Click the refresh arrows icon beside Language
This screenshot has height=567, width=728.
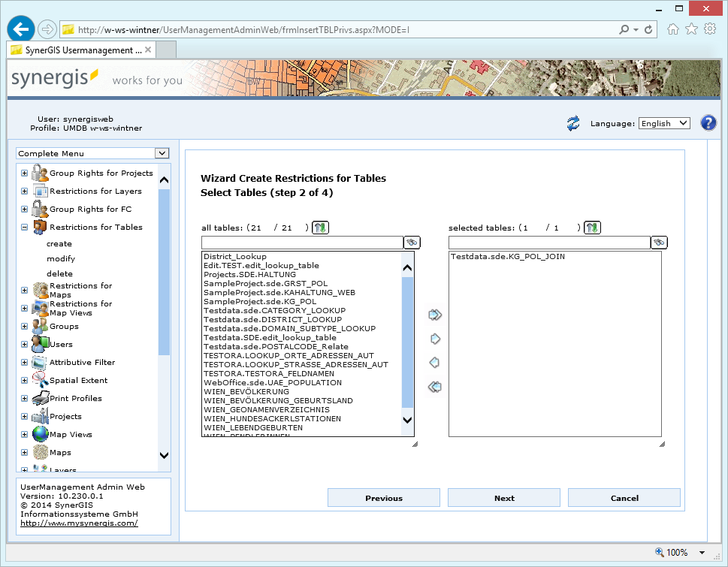(x=572, y=122)
